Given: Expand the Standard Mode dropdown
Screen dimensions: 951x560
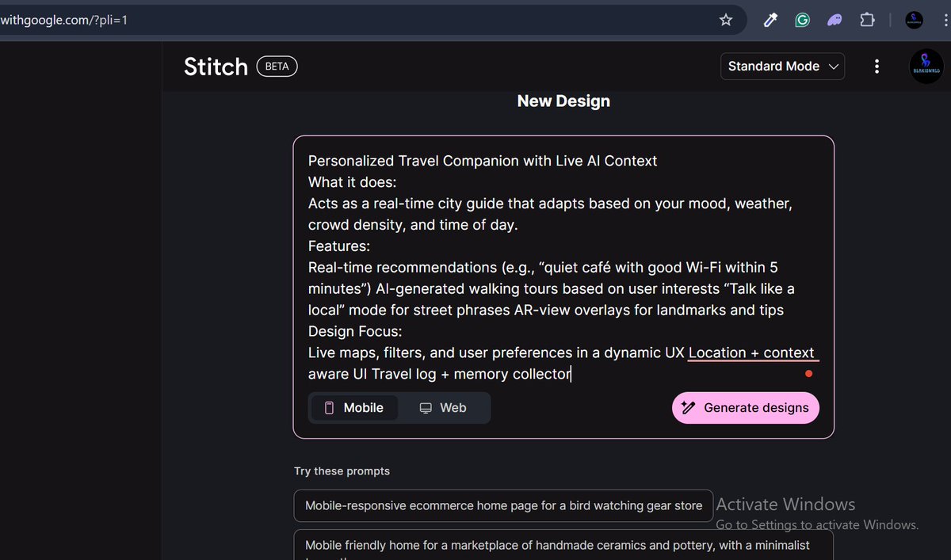Looking at the screenshot, I should [782, 67].
